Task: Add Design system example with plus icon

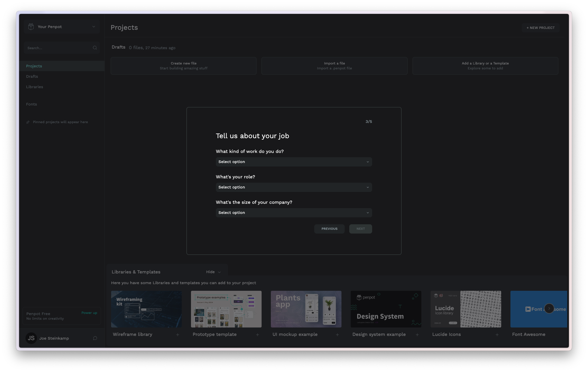Action: click(x=417, y=335)
